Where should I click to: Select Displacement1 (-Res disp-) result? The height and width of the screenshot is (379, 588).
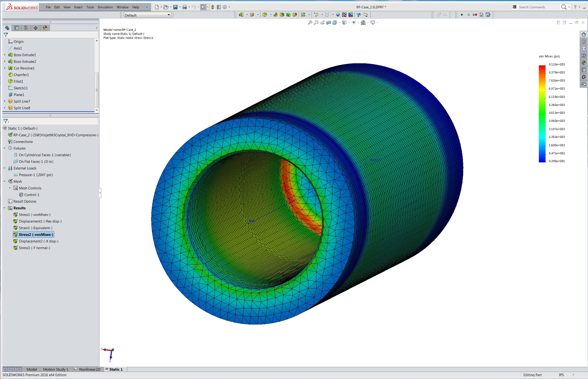tap(40, 221)
